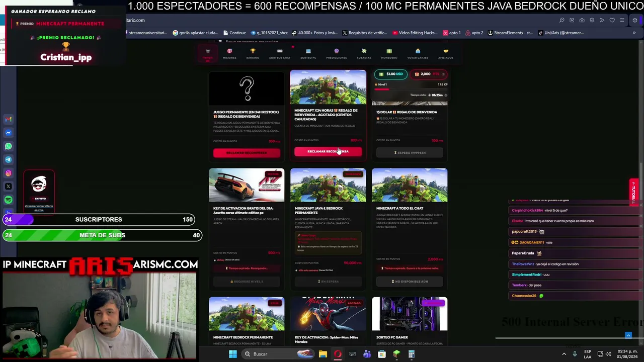
Task: Click Requiere Nivel 5 button on Assetto Corsa card
Action: tap(247, 281)
